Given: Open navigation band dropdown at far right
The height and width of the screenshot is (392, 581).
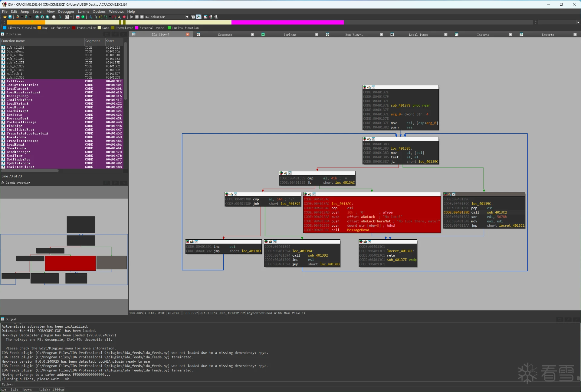Looking at the screenshot, I should 578,22.
